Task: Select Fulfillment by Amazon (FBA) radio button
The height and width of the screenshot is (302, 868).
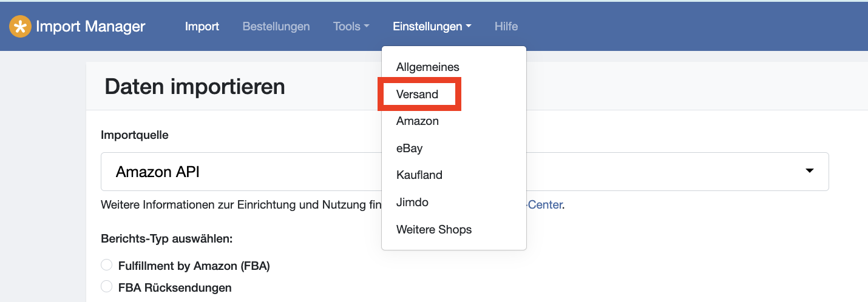Action: point(107,265)
